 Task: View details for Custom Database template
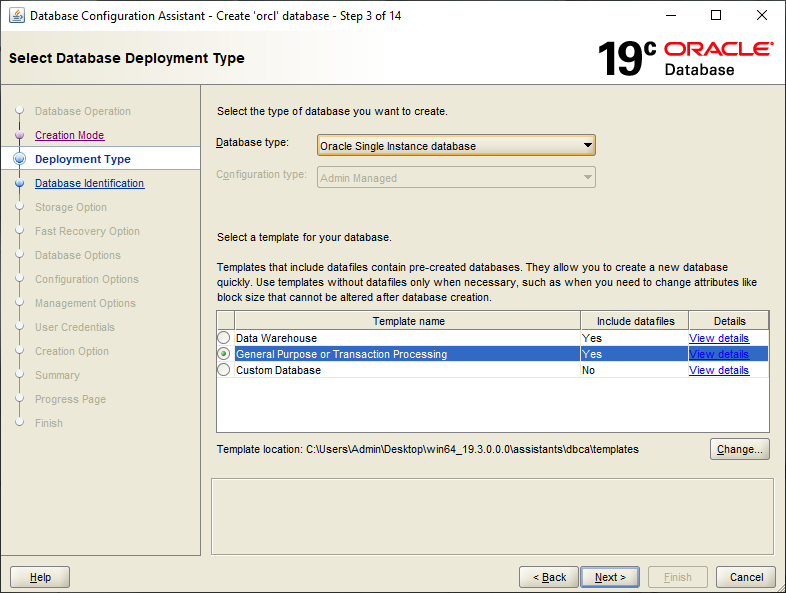(x=718, y=370)
